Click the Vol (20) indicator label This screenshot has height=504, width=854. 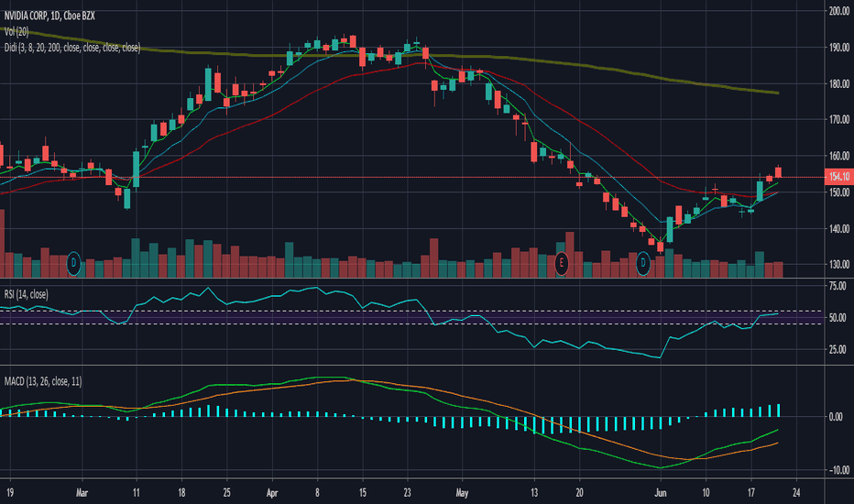pyautogui.click(x=16, y=31)
